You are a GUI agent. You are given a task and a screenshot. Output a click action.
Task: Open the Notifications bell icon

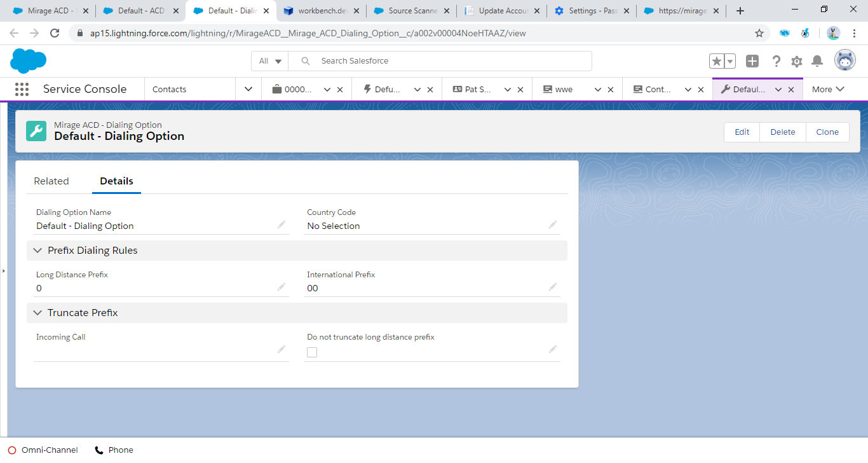(818, 61)
